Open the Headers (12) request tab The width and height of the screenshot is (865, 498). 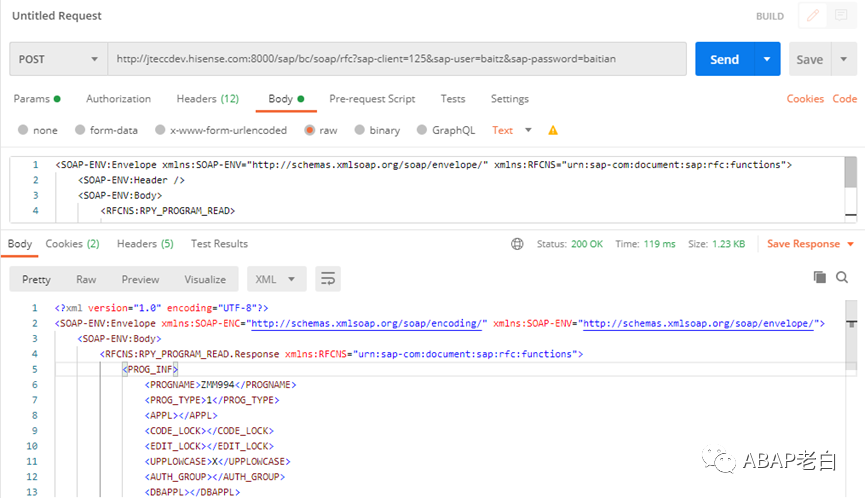click(207, 99)
